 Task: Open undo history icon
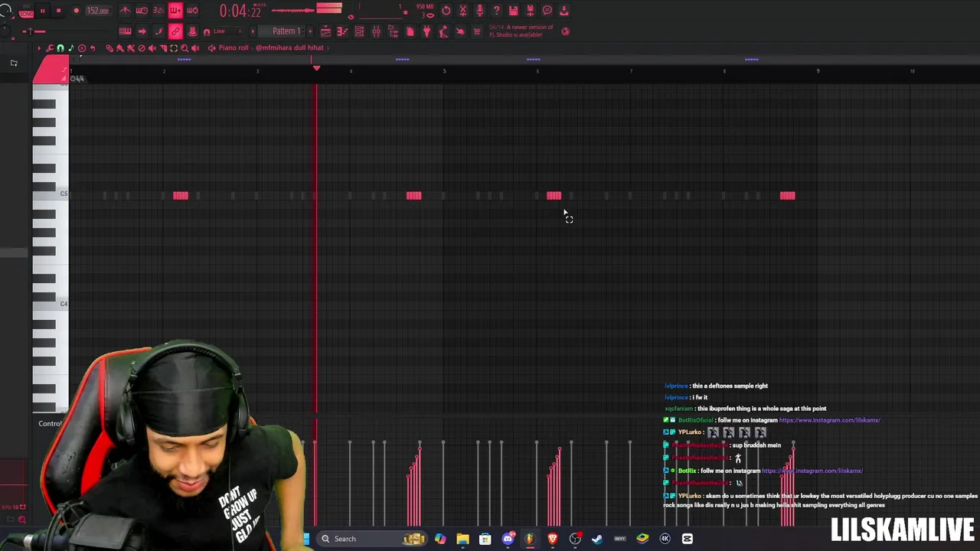(446, 10)
